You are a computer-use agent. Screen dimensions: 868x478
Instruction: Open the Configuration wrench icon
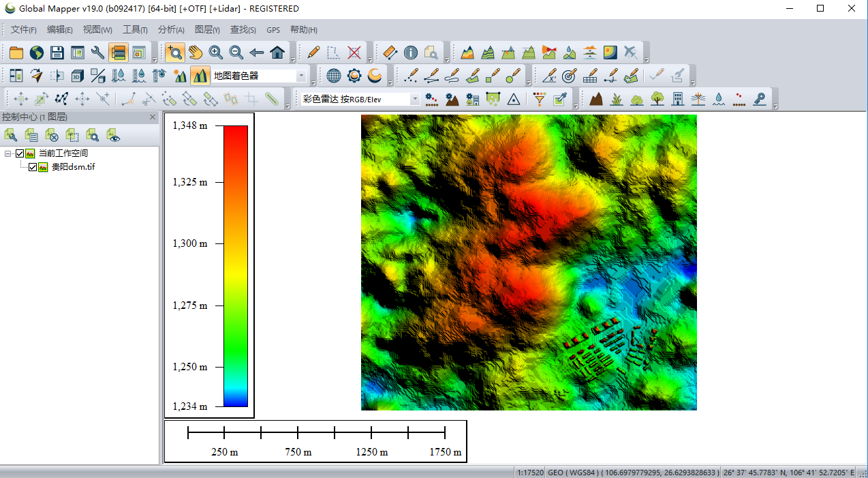(98, 53)
